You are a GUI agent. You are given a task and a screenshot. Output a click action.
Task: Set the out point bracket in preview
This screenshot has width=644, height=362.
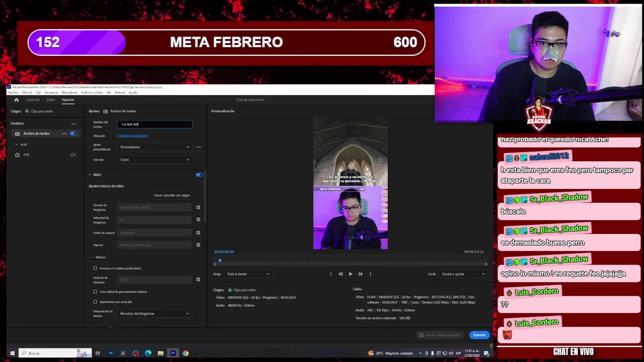[x=370, y=274]
